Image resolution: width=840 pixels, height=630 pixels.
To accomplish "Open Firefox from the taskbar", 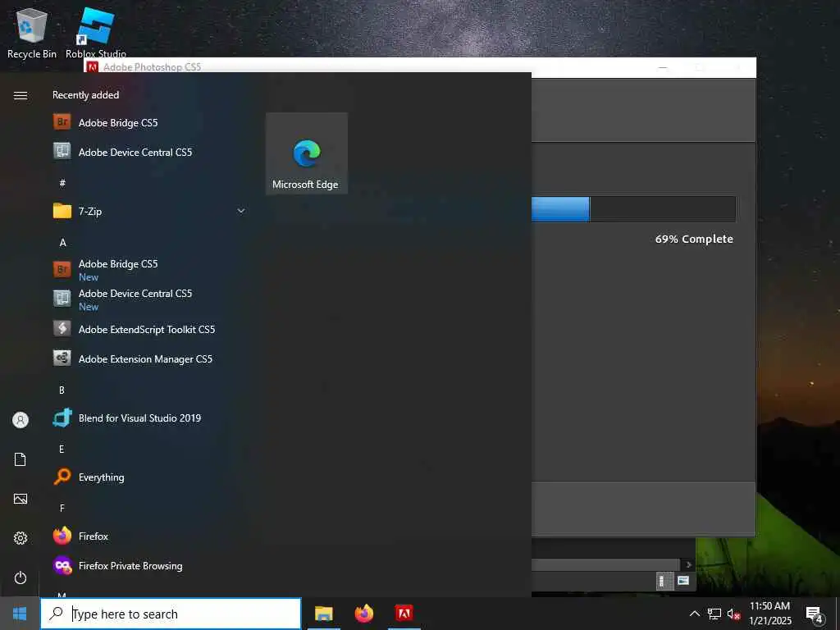I will pyautogui.click(x=363, y=614).
